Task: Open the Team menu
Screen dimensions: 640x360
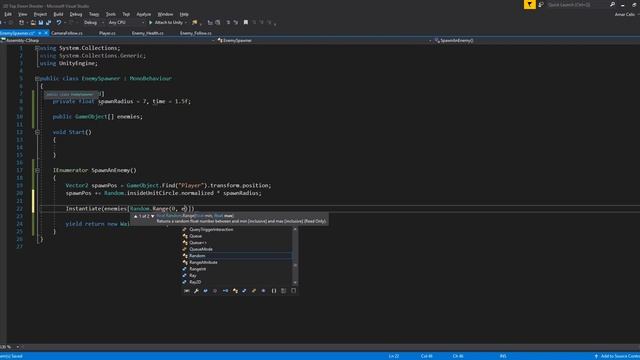Action: (94, 14)
